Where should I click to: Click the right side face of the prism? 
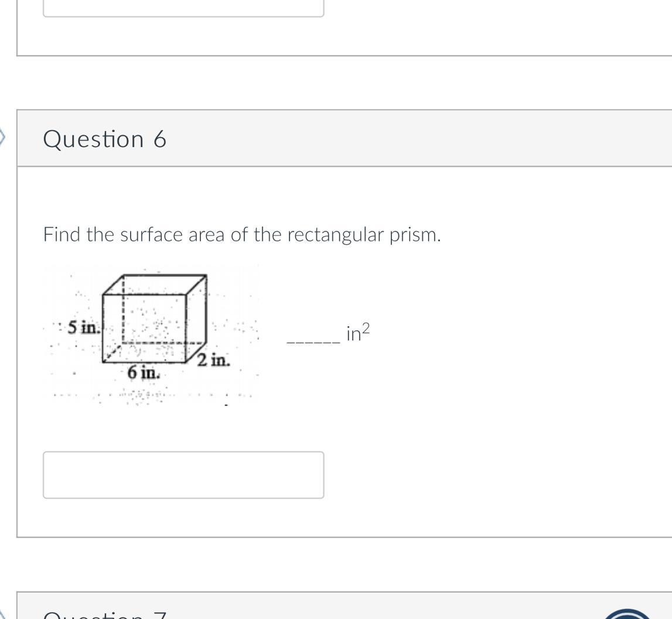point(196,319)
